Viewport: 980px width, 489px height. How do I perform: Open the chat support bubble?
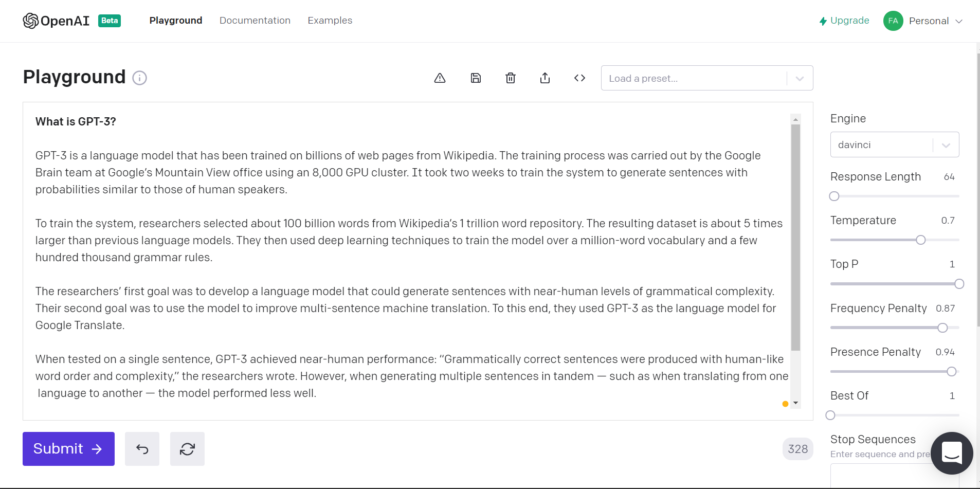pyautogui.click(x=951, y=453)
